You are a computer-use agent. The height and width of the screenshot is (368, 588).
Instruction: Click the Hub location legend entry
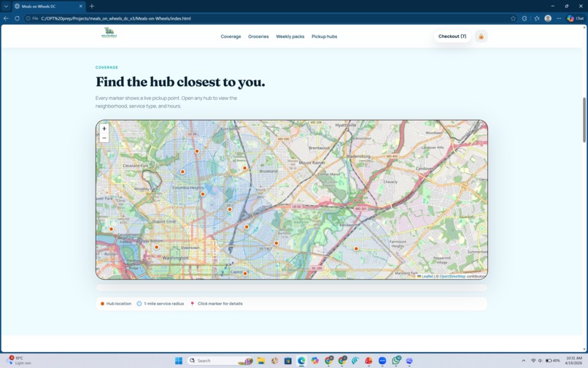point(116,304)
